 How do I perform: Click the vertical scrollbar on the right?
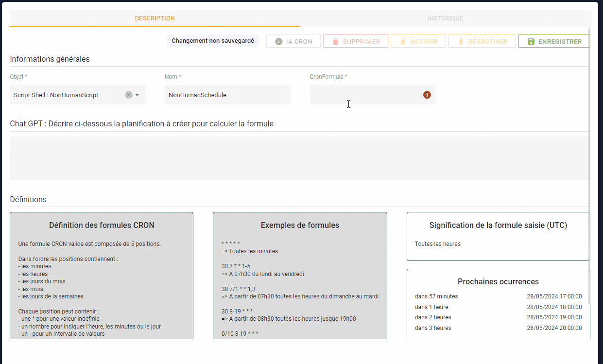(589, 165)
